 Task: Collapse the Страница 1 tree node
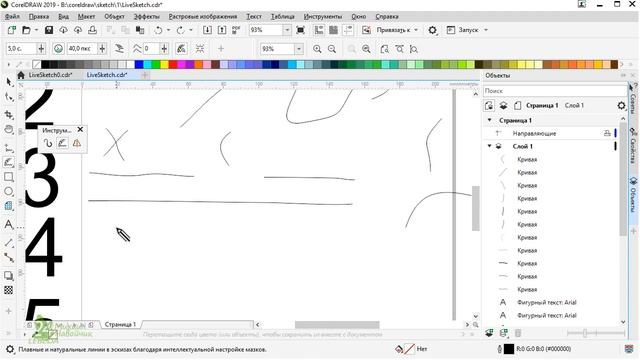489,120
